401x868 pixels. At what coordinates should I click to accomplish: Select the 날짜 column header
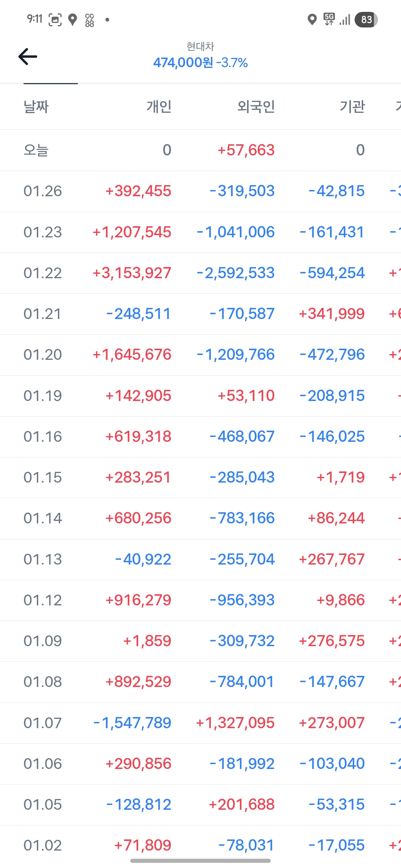point(36,107)
